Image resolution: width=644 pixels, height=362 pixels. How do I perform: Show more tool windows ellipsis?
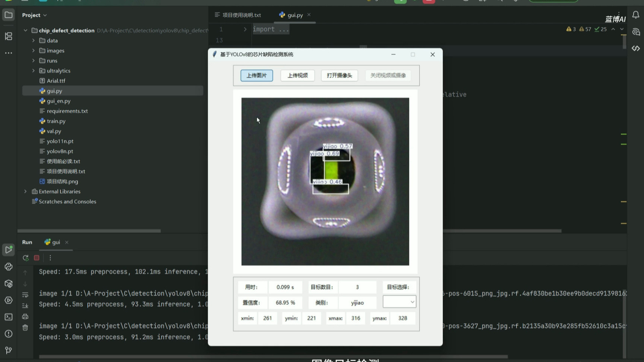(x=8, y=53)
